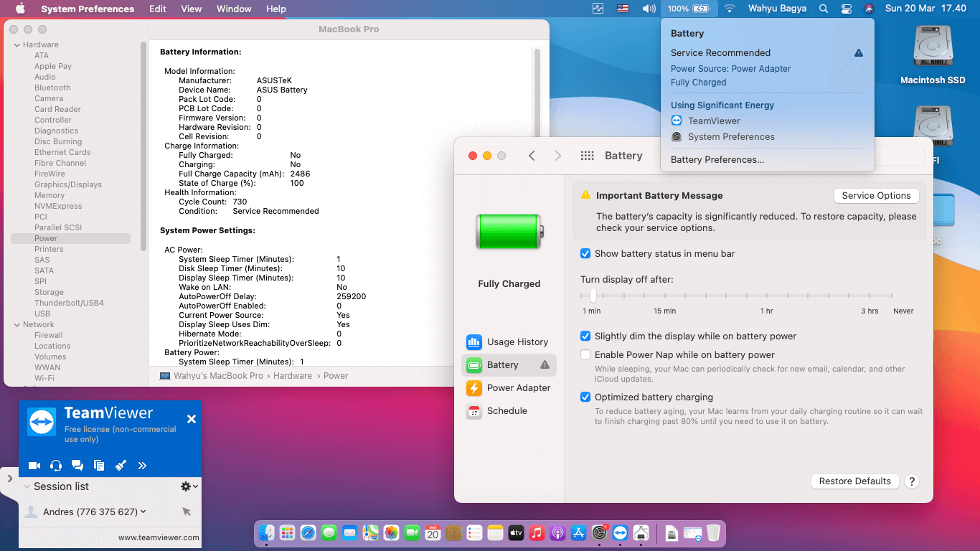Click battery status in menu bar

pos(688,9)
